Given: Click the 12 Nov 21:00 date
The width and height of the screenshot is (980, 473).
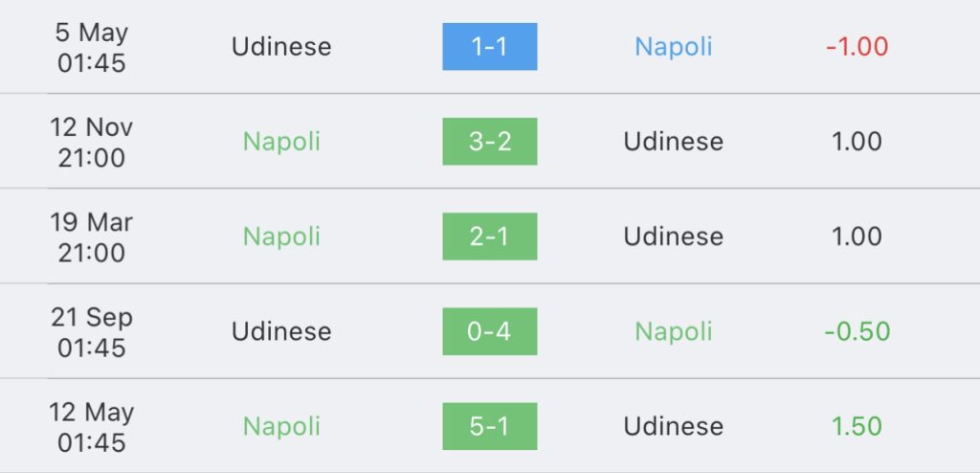Looking at the screenshot, I should coord(91,142).
